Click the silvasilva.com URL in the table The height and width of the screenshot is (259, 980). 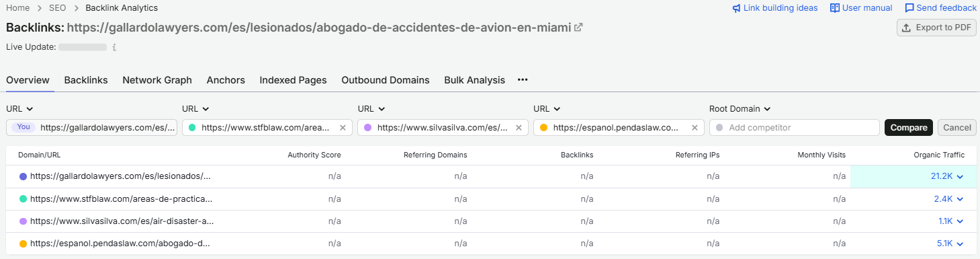(x=122, y=221)
